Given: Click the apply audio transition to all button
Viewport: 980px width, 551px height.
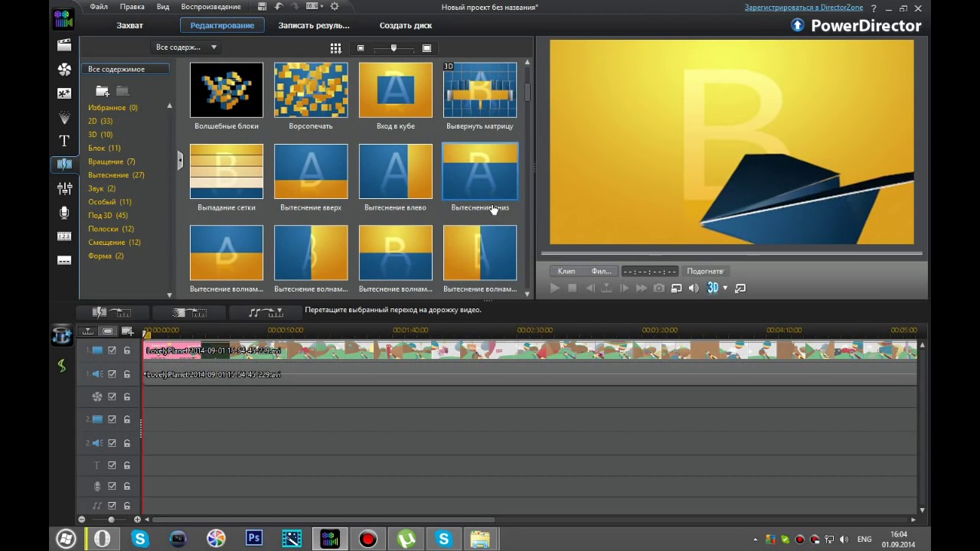Looking at the screenshot, I should (x=266, y=312).
